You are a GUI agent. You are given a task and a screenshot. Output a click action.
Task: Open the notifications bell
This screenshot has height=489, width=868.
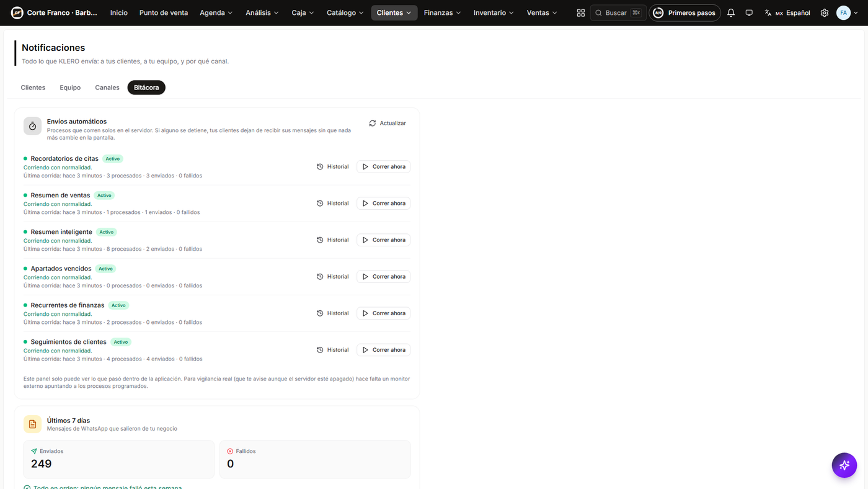click(731, 12)
